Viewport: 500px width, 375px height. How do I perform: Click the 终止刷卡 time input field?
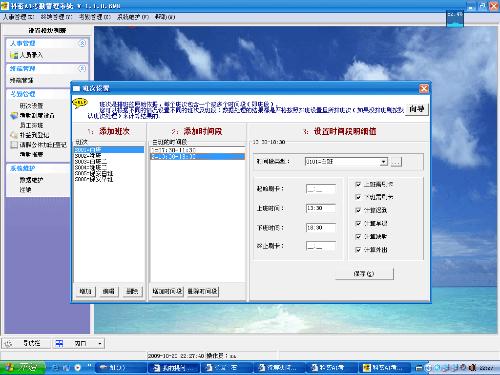point(321,246)
